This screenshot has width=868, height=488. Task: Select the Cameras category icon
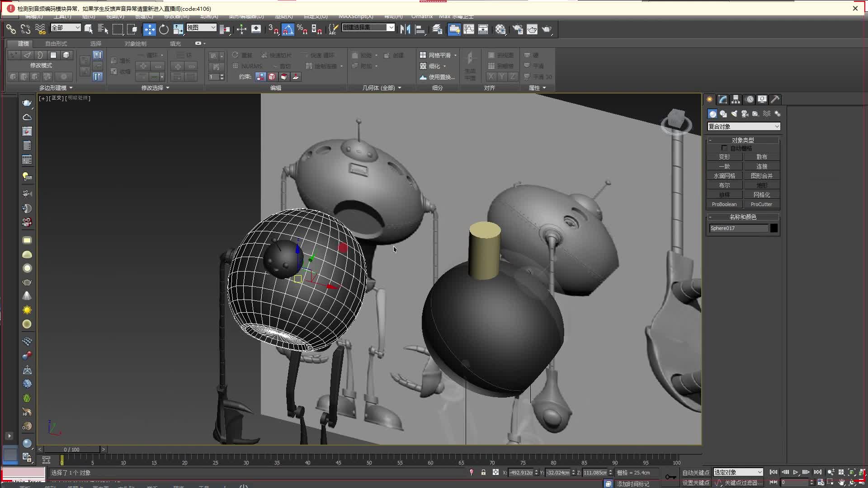click(745, 114)
